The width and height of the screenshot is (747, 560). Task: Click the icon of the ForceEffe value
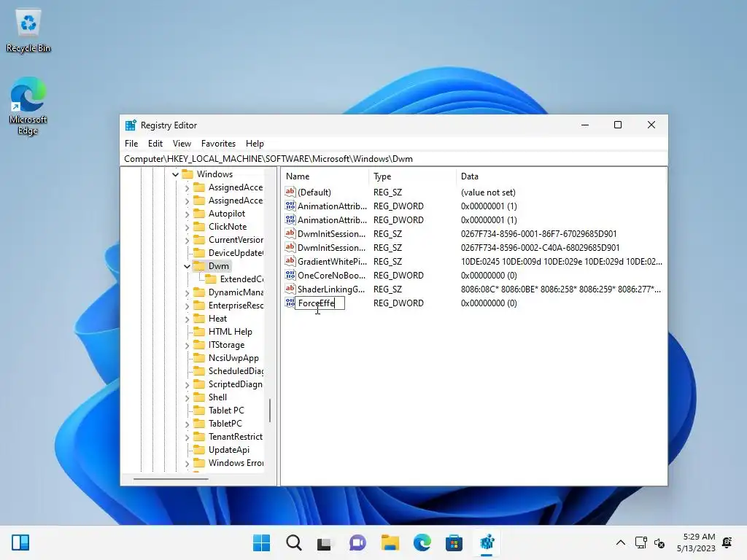point(290,303)
